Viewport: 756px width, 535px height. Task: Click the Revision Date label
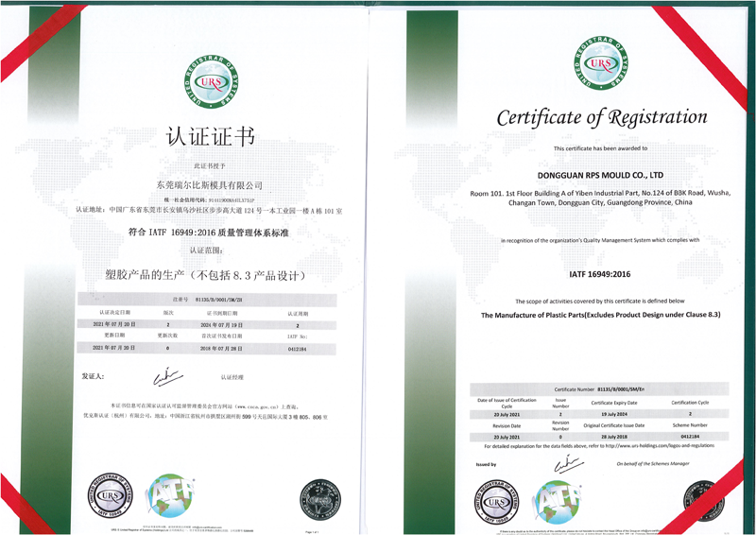[x=507, y=426]
